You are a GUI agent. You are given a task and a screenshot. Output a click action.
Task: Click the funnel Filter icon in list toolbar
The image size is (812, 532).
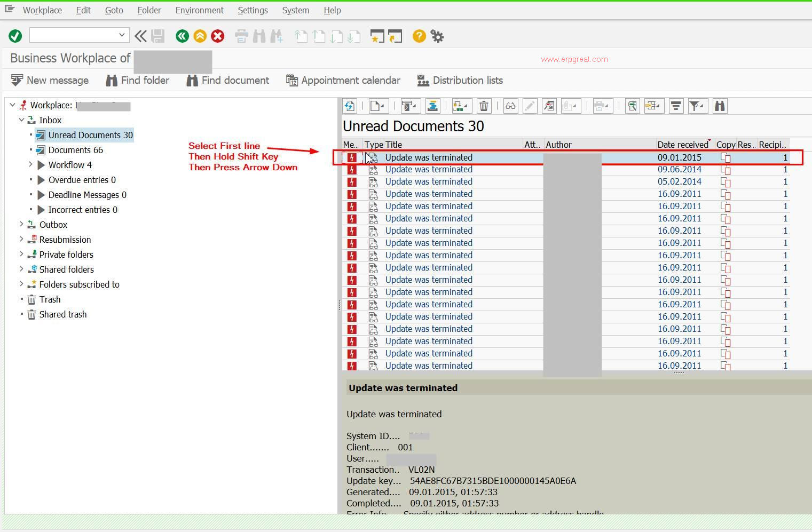pyautogui.click(x=696, y=106)
